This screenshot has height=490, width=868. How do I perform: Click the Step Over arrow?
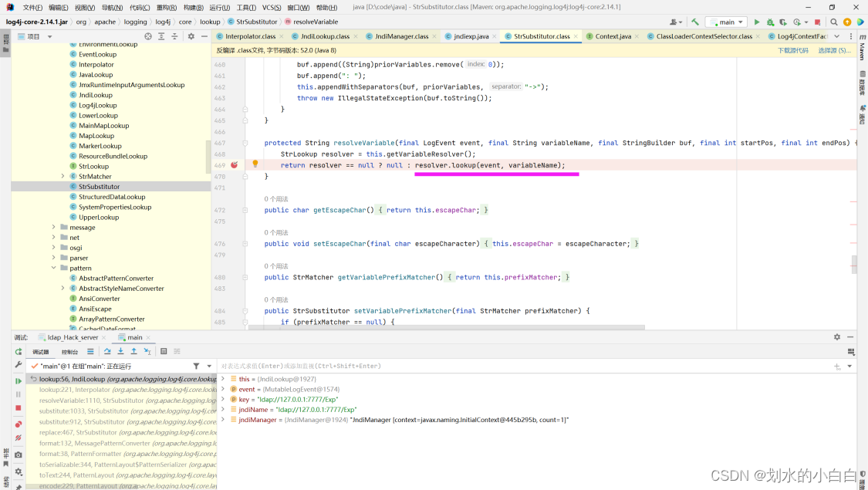[107, 352]
